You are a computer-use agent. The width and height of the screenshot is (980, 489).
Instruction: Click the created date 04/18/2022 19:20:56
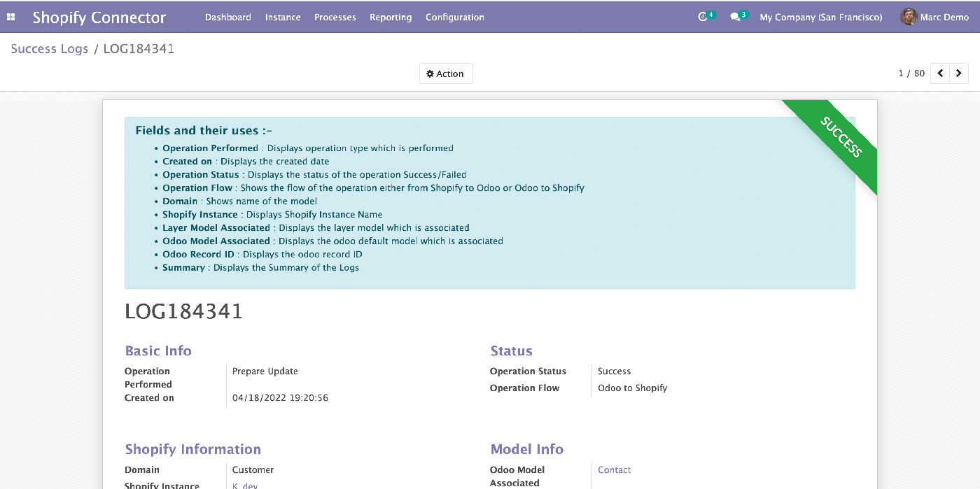280,398
